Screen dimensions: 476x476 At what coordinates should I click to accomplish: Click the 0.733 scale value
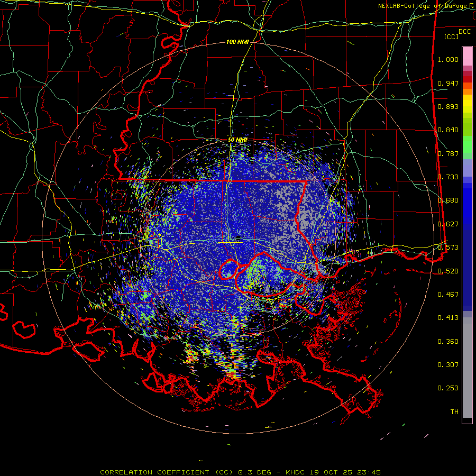[448, 177]
